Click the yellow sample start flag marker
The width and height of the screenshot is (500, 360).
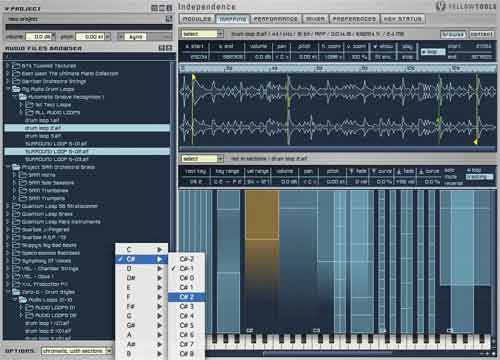pyautogui.click(x=194, y=77)
